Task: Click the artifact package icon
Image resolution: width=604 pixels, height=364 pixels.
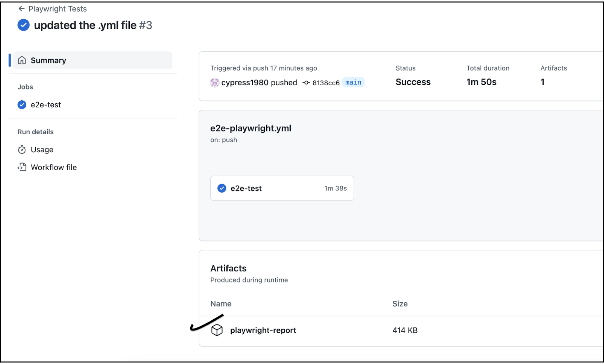Action: point(217,330)
